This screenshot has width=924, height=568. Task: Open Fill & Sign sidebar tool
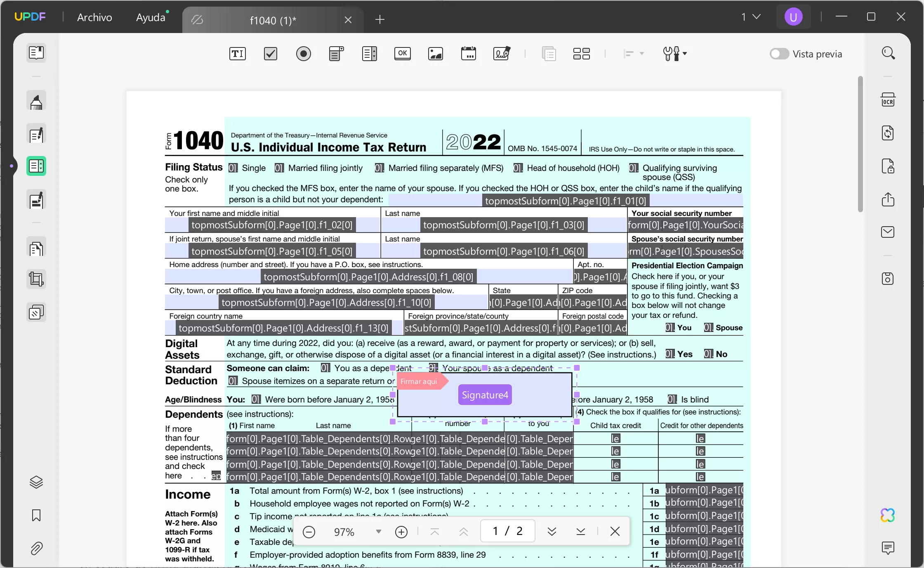[x=36, y=200]
